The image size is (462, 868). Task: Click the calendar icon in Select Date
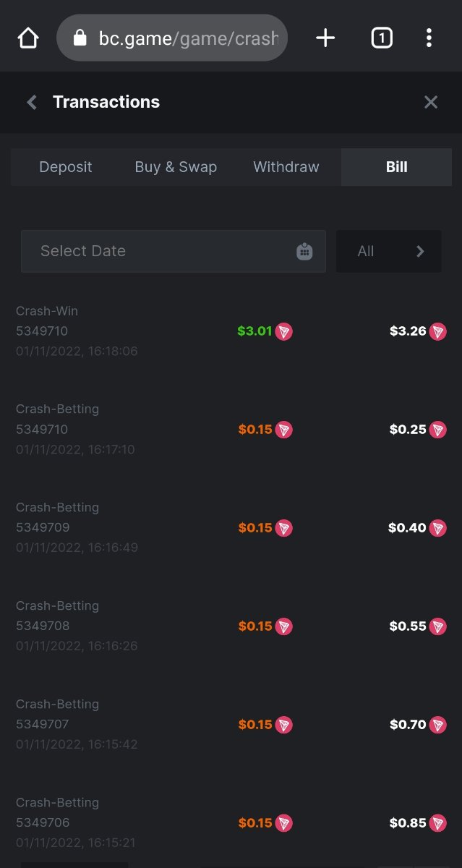coord(304,251)
